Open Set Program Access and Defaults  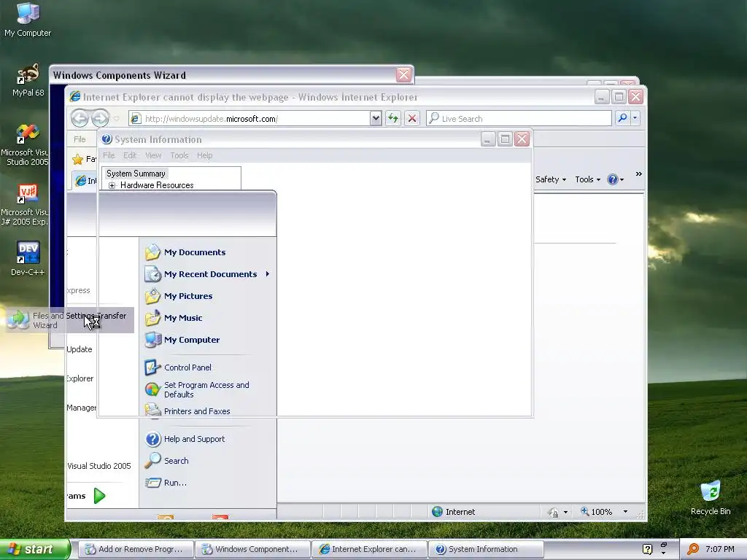point(208,389)
